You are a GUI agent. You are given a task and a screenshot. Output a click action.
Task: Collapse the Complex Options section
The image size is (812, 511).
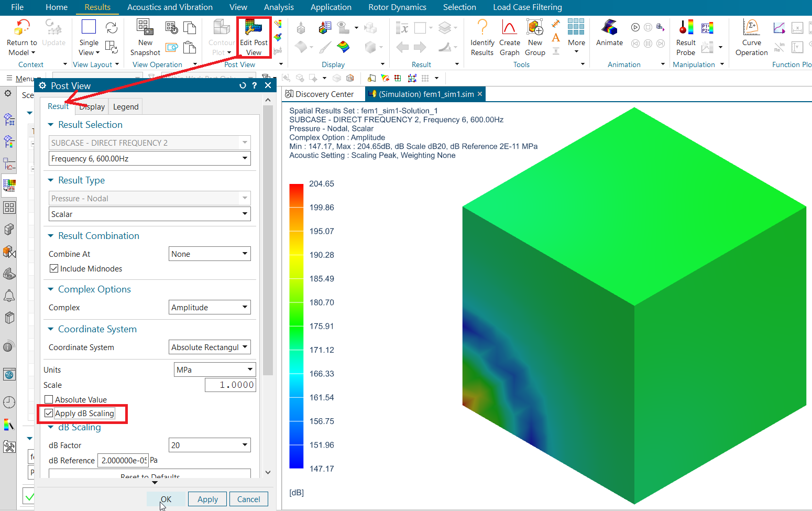click(51, 289)
